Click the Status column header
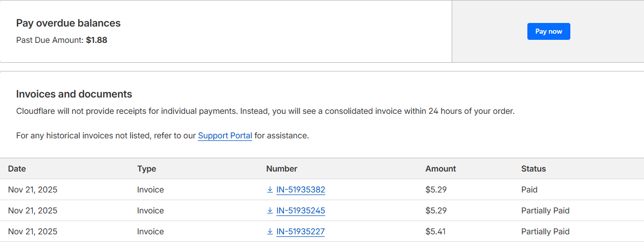This screenshot has width=644, height=242. 534,169
